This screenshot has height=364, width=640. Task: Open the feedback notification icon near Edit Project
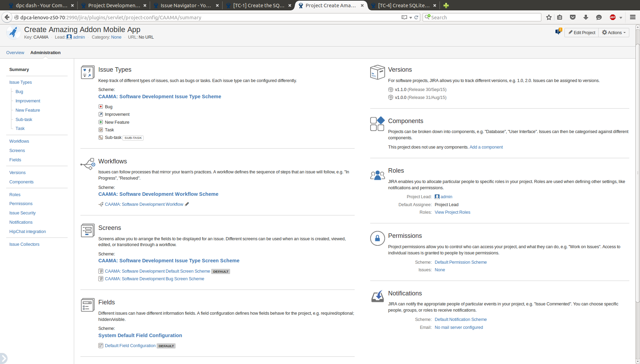558,32
